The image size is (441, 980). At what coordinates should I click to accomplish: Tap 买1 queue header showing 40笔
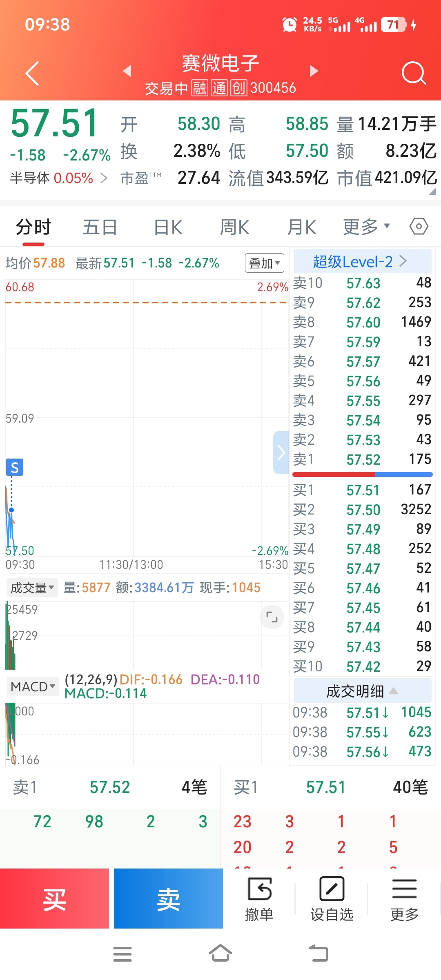pos(331,787)
